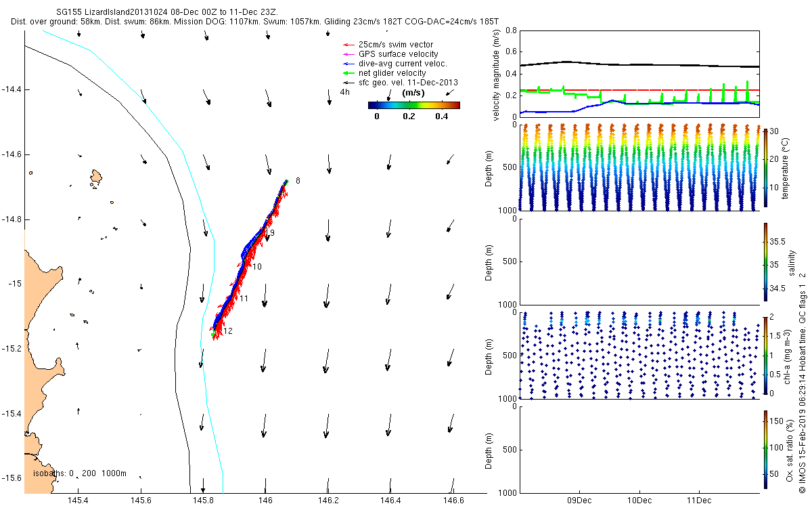812x508 pixels.
Task: Select the black sfc geo. vel. legend arrow
Action: (349, 83)
